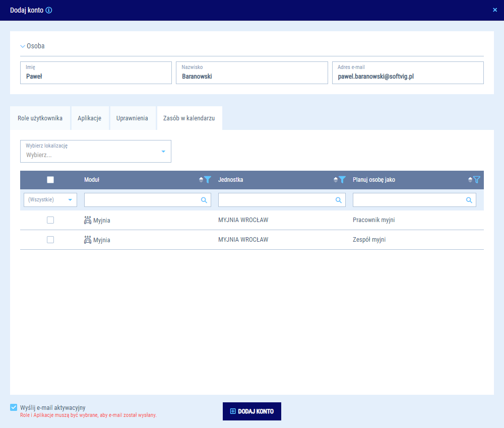Collapse the Osoba section
This screenshot has height=428, width=504.
(23, 46)
